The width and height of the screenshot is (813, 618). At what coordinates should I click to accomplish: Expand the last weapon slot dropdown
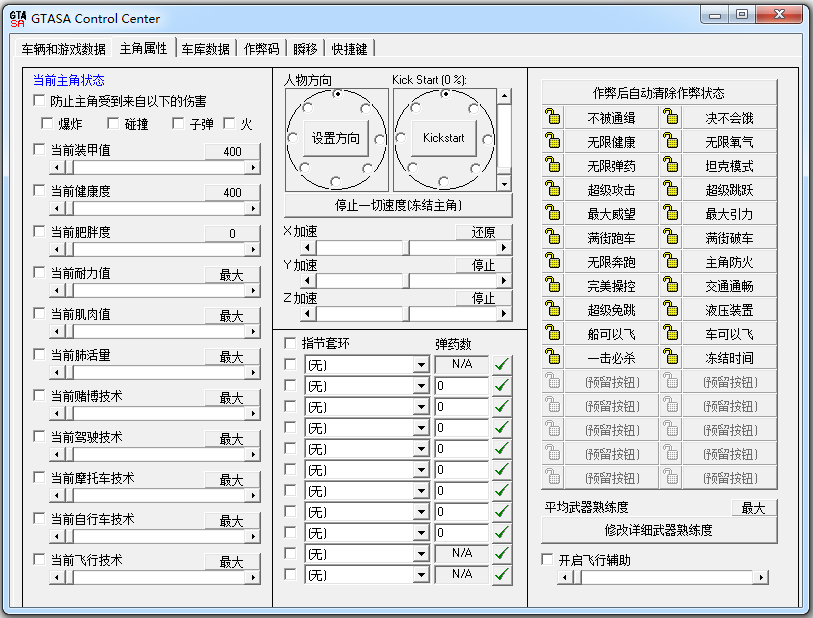421,575
